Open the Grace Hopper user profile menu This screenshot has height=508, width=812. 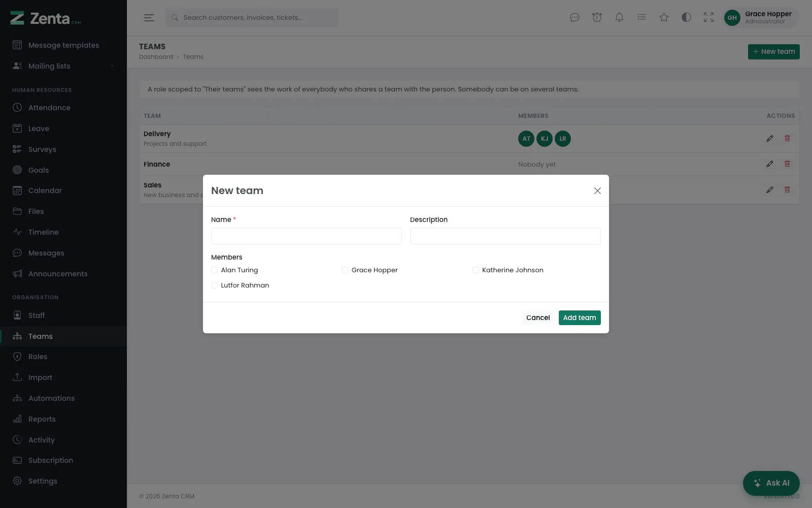coord(761,18)
